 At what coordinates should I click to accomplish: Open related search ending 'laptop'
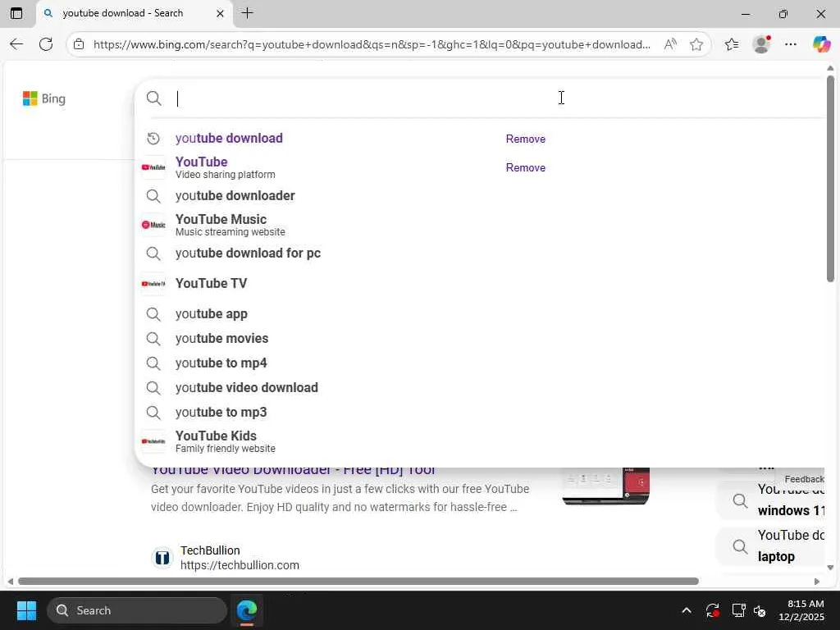tap(771, 546)
